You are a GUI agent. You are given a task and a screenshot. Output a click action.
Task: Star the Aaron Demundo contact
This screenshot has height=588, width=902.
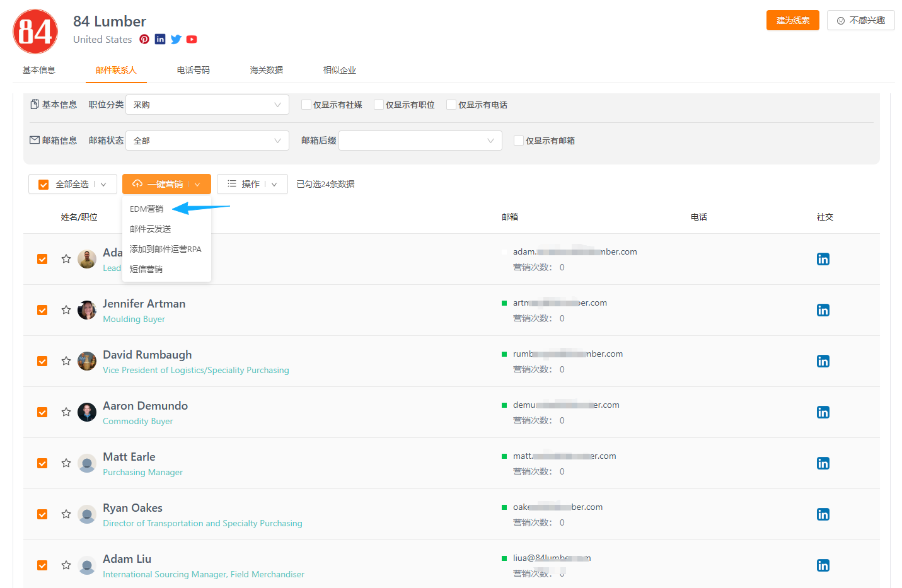(66, 412)
